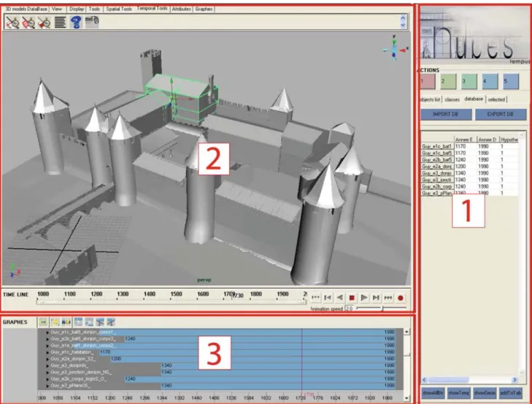The width and height of the screenshot is (532, 404).
Task: Click the blue action swatch 5
Action: pyautogui.click(x=511, y=82)
